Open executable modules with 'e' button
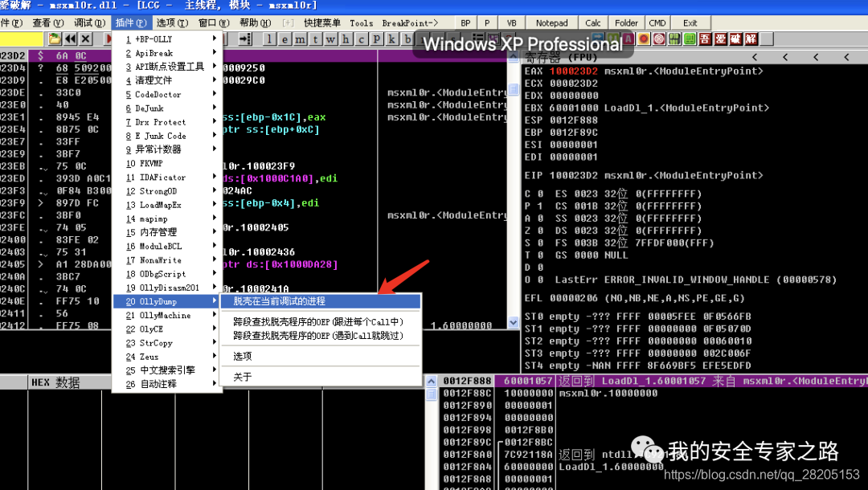This screenshot has width=868, height=490. pos(285,39)
